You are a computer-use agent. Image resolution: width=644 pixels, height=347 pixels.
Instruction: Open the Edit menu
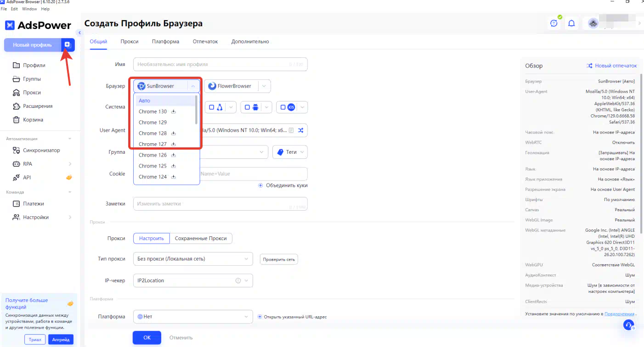point(14,9)
